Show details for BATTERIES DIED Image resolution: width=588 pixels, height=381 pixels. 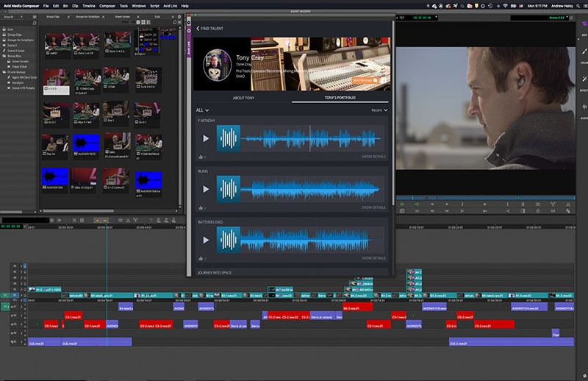coord(373,258)
